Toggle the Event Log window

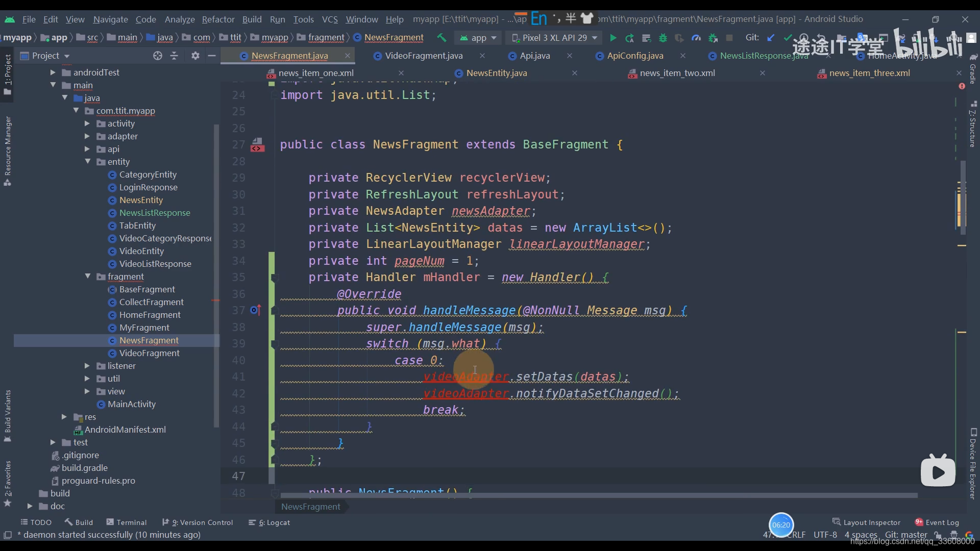point(937,522)
